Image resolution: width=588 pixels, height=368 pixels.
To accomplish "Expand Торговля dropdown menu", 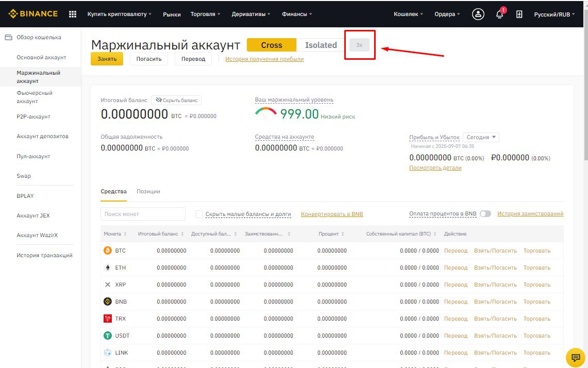I will (205, 14).
